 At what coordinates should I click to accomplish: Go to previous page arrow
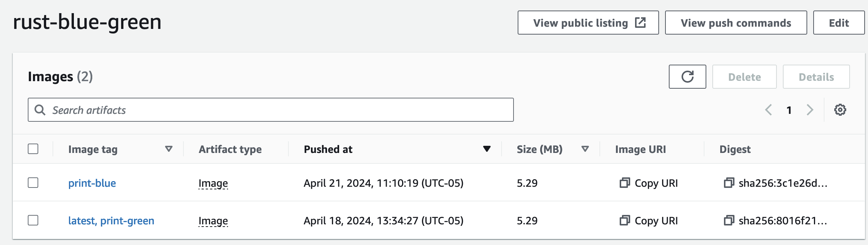pyautogui.click(x=769, y=110)
